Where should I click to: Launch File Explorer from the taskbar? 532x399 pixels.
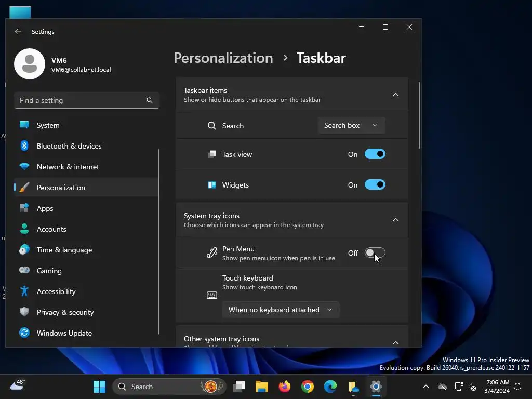(x=262, y=387)
